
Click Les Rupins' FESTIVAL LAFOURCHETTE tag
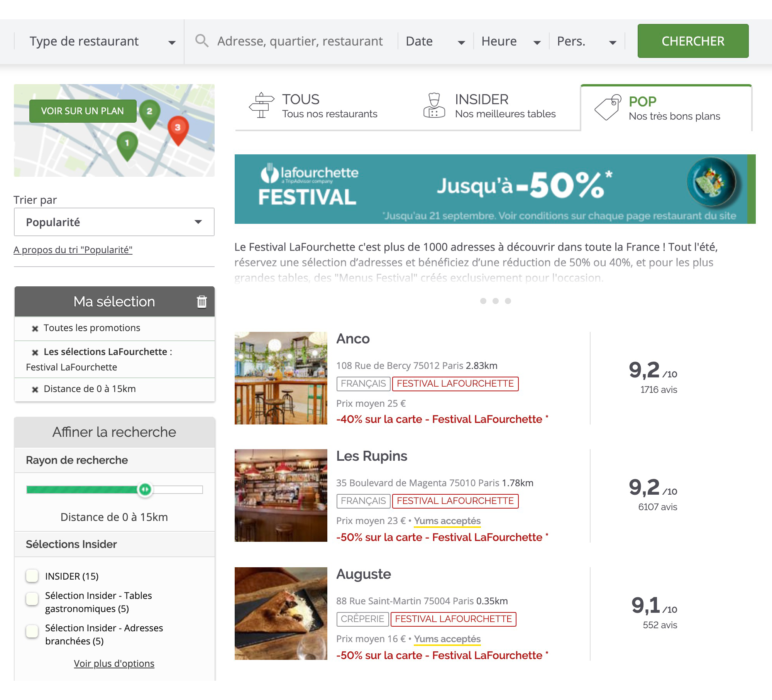click(x=455, y=501)
